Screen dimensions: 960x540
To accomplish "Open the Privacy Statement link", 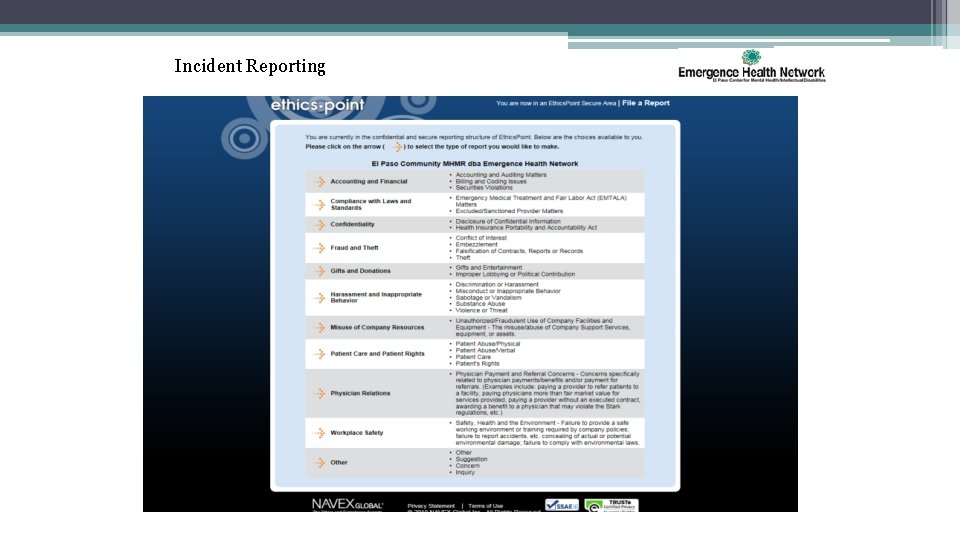I will [431, 506].
